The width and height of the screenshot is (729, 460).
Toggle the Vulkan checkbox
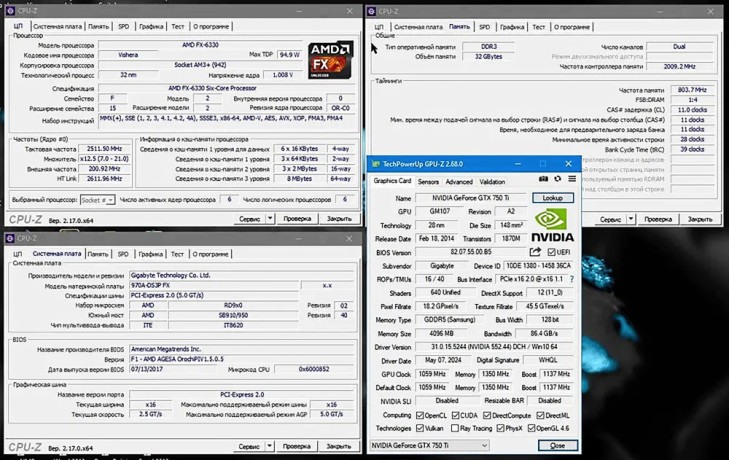[x=420, y=428]
